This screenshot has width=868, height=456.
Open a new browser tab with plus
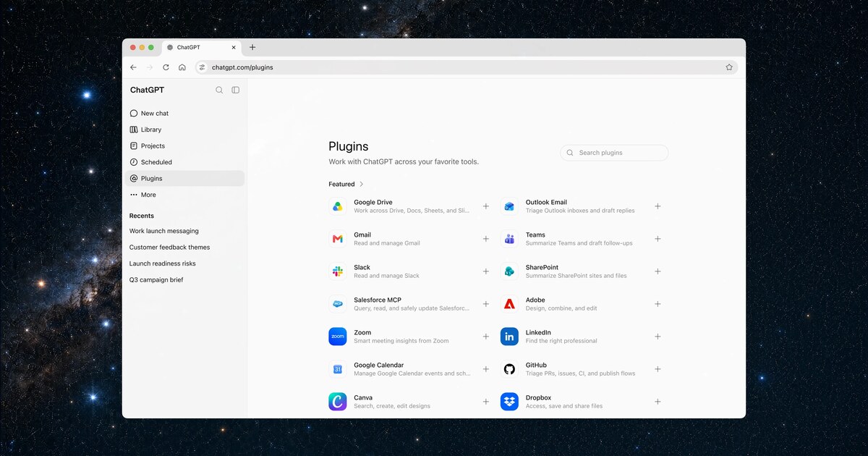[x=252, y=47]
